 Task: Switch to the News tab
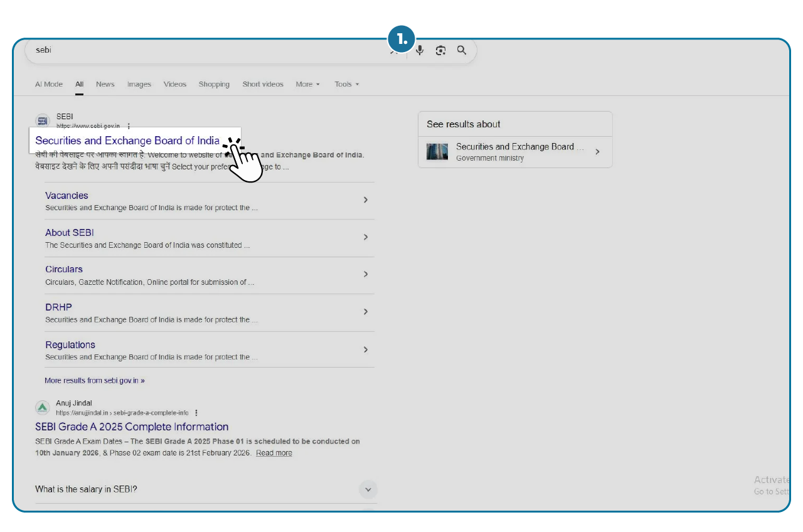(x=105, y=84)
